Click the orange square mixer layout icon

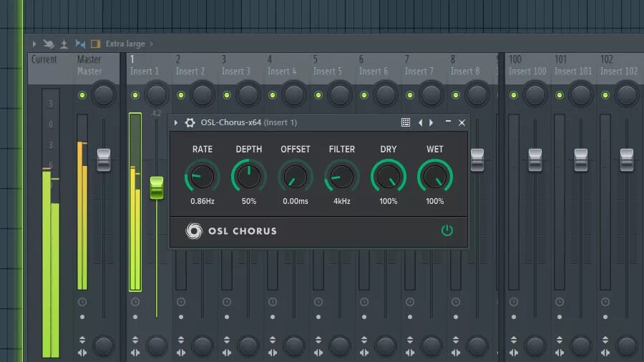[x=95, y=44]
